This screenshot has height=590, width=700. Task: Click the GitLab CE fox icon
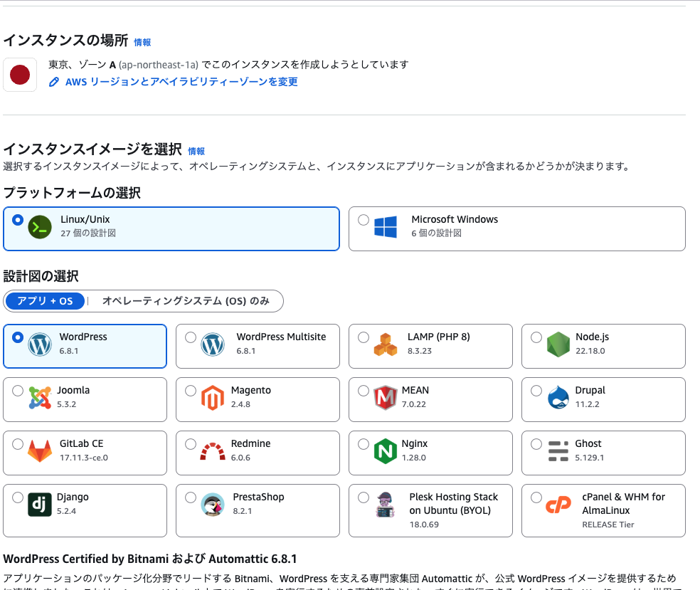pos(40,451)
